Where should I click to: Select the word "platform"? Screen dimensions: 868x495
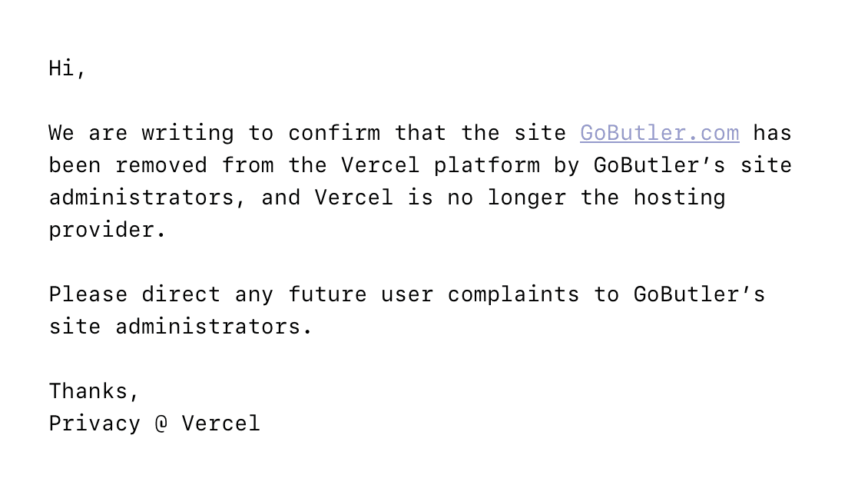tap(487, 166)
